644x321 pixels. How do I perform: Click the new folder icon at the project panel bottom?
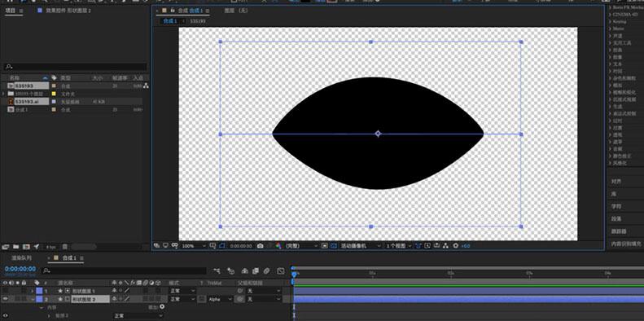(x=15, y=247)
